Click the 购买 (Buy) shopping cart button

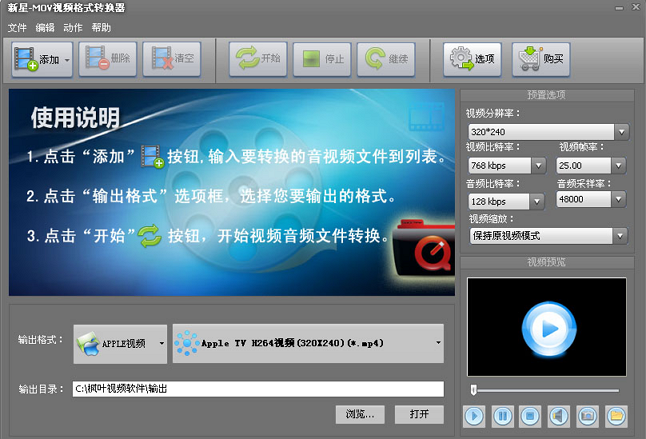[x=541, y=59]
